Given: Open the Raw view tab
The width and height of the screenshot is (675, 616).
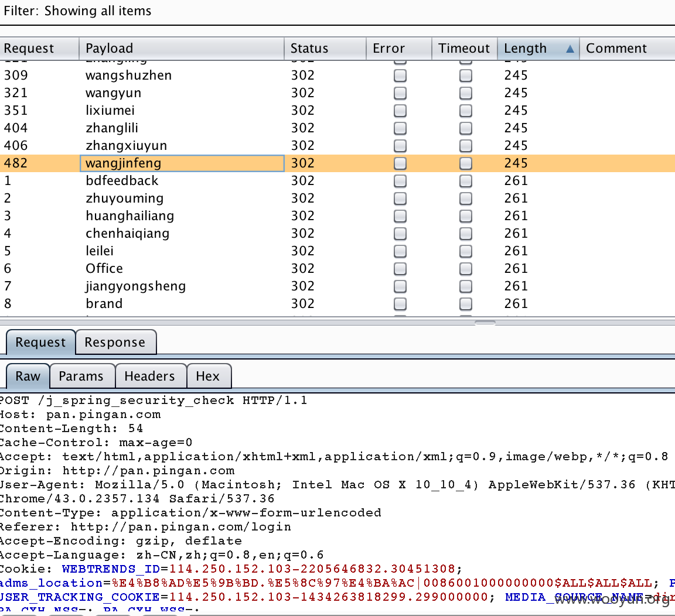Looking at the screenshot, I should pyautogui.click(x=28, y=376).
